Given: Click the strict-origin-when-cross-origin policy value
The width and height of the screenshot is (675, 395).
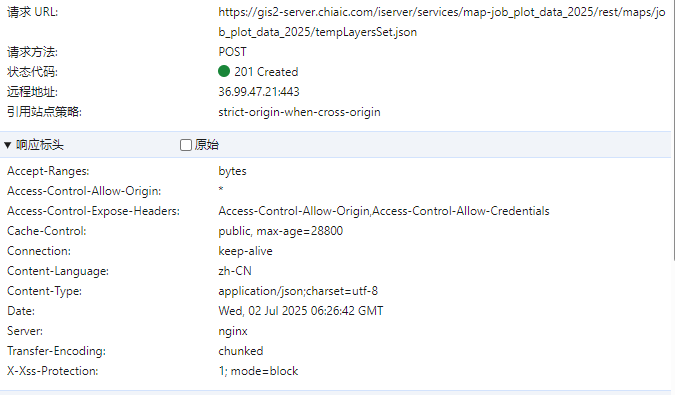Looking at the screenshot, I should click(299, 112).
